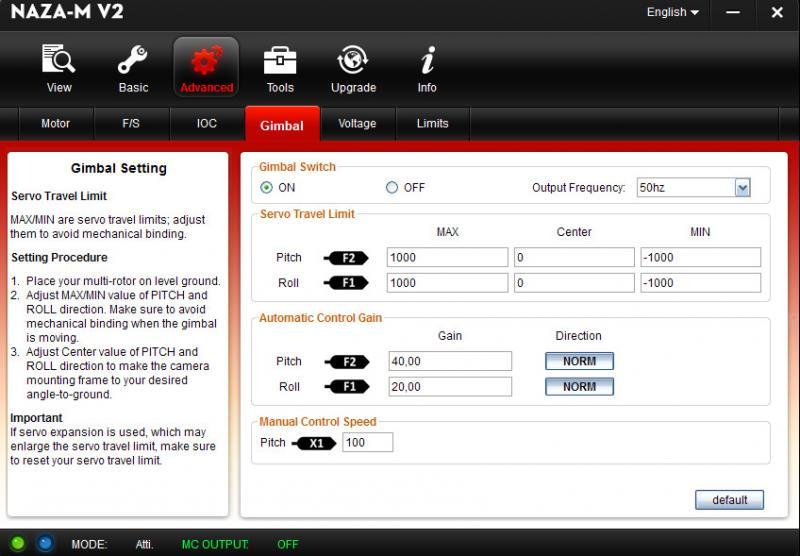Toggle Pitch direction NORM button
The width and height of the screenshot is (800, 556).
pyautogui.click(x=579, y=361)
